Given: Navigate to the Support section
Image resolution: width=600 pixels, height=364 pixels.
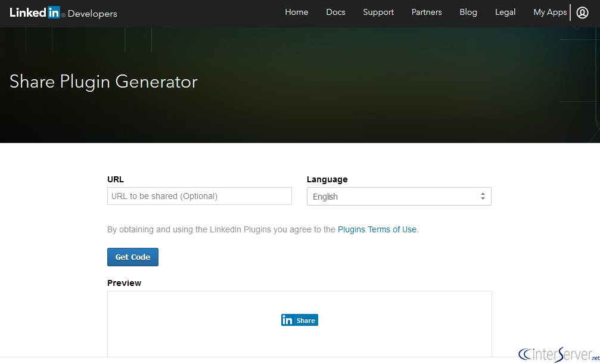Looking at the screenshot, I should click(x=378, y=13).
